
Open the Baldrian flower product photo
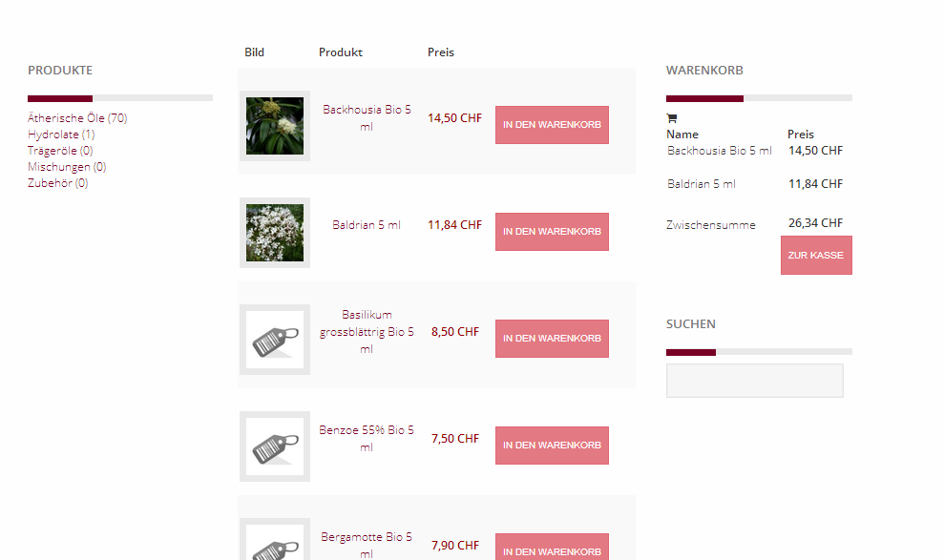click(274, 233)
